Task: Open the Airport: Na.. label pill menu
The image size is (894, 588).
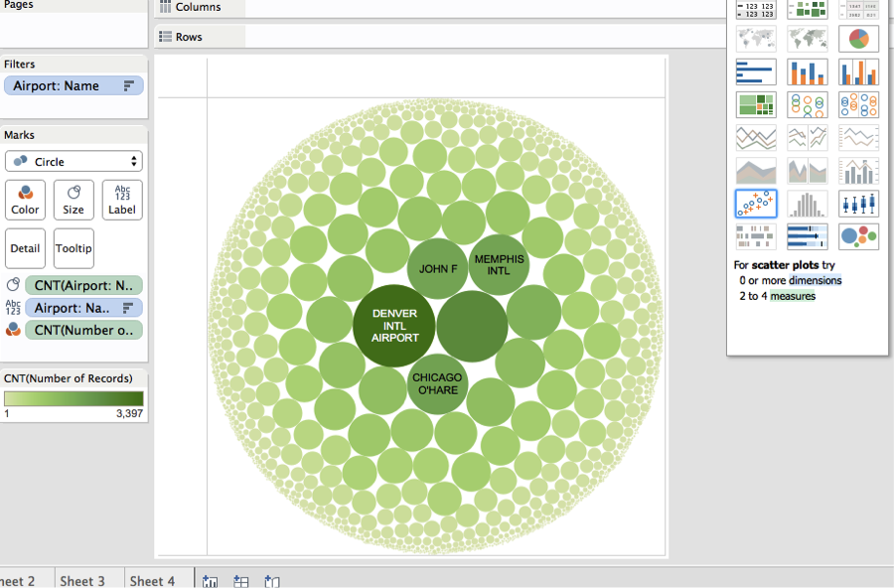Action: coord(83,308)
